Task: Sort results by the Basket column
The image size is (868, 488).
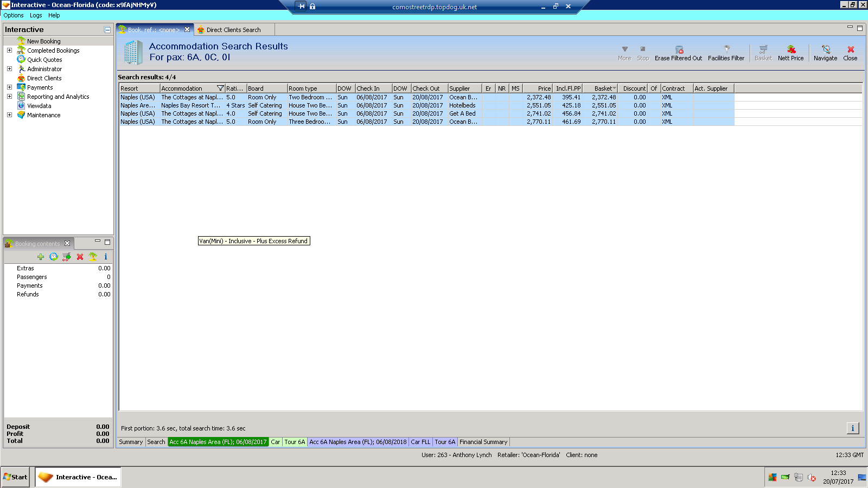Action: 601,88
